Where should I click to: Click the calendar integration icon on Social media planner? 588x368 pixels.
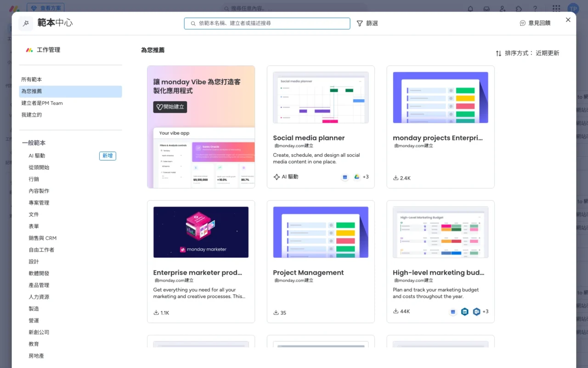pyautogui.click(x=345, y=177)
